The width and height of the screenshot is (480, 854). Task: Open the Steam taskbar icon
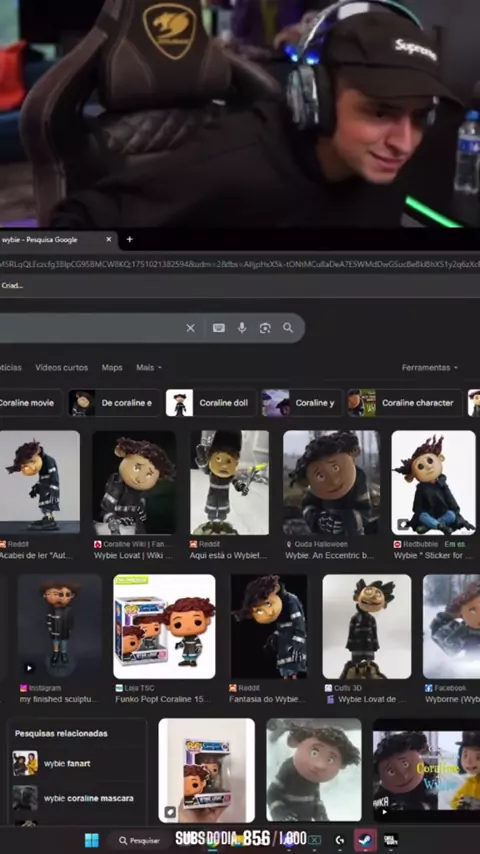(x=365, y=840)
